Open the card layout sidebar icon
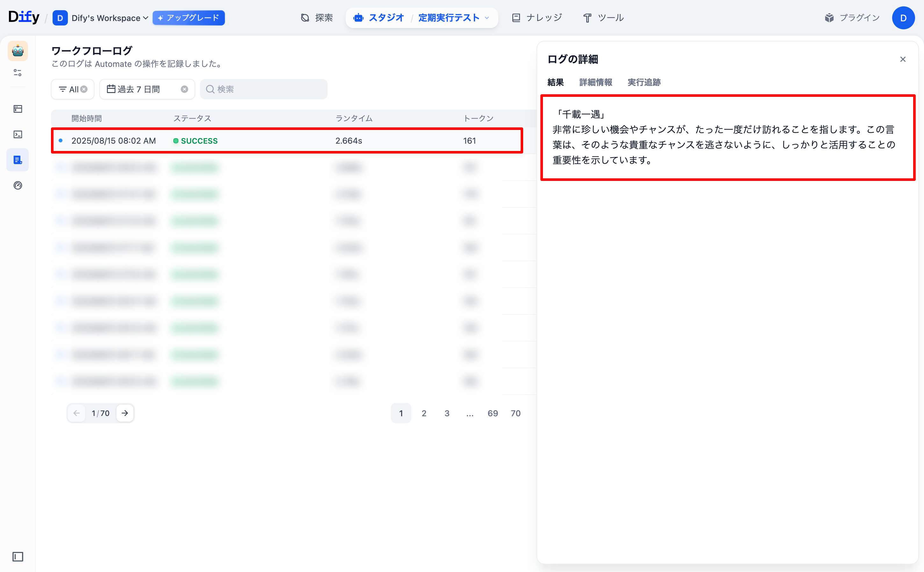This screenshot has height=572, width=924. [18, 109]
